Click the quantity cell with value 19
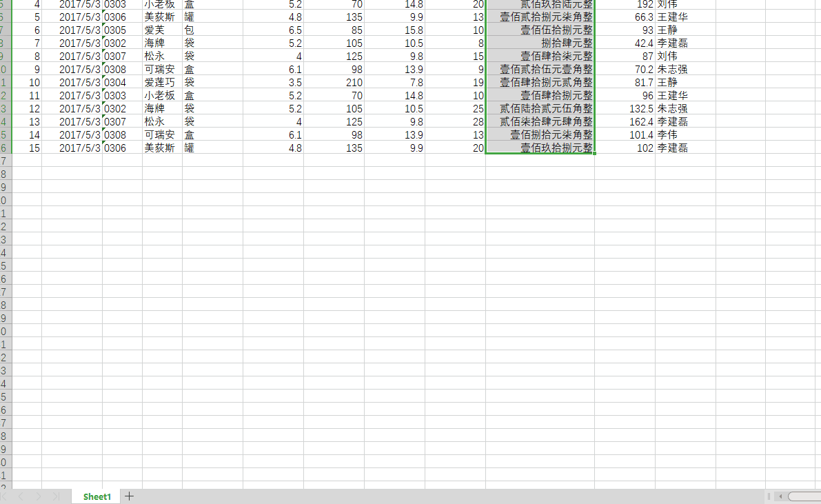 pyautogui.click(x=456, y=82)
